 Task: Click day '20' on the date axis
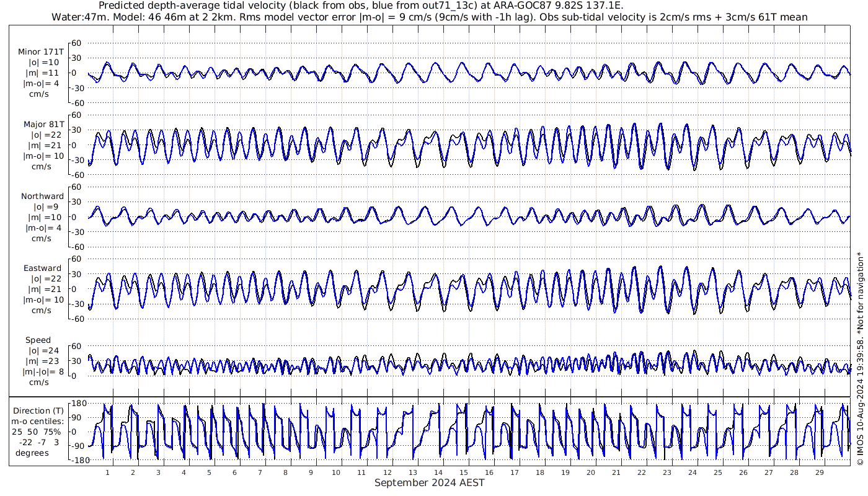(x=591, y=472)
